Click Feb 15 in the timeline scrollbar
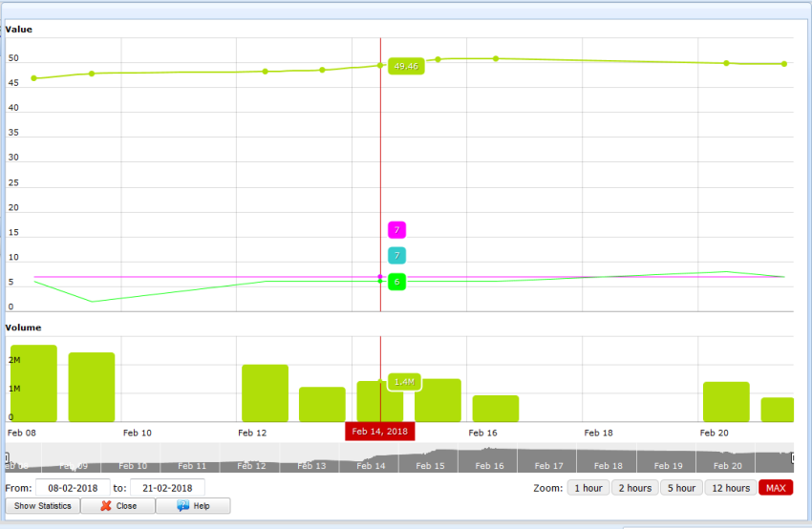Viewport: 812px width, 529px height. point(430,466)
